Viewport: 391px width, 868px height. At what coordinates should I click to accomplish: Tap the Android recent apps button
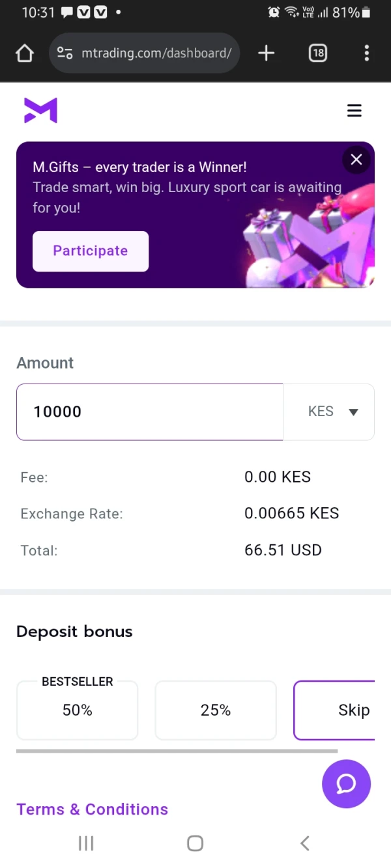86,843
